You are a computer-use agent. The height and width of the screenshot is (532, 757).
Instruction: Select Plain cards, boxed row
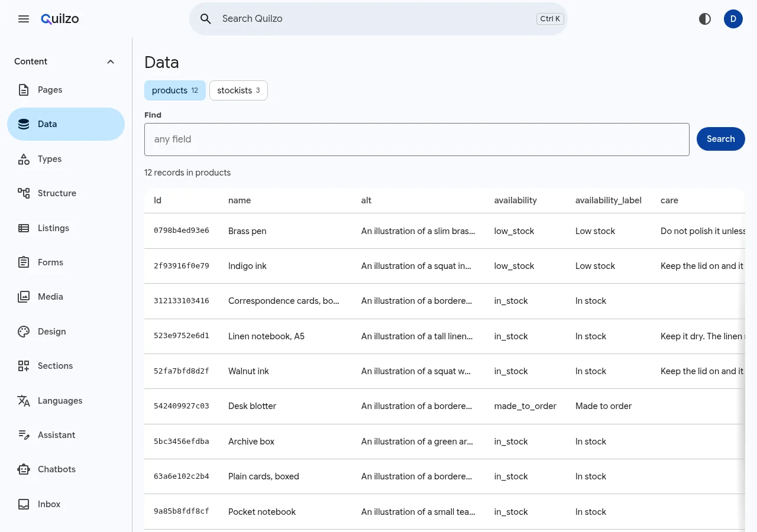point(445,476)
